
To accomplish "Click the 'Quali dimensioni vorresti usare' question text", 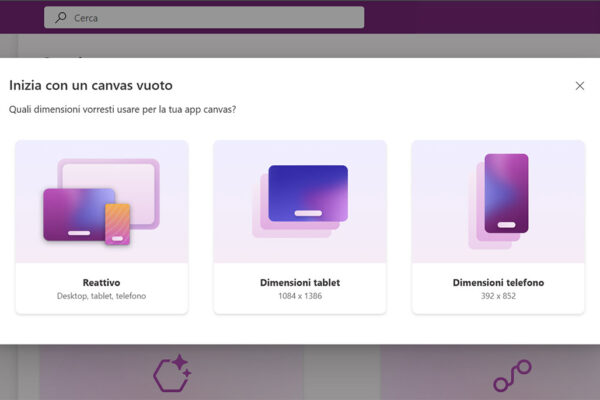I will click(122, 109).
